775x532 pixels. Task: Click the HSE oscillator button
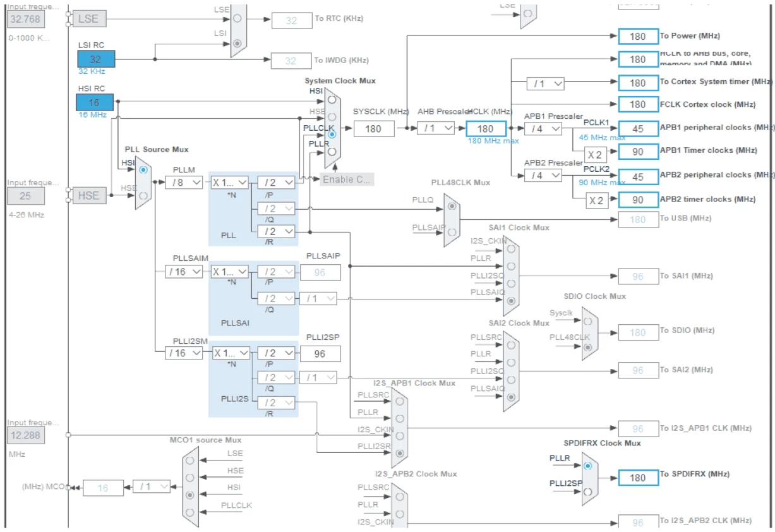[88, 195]
